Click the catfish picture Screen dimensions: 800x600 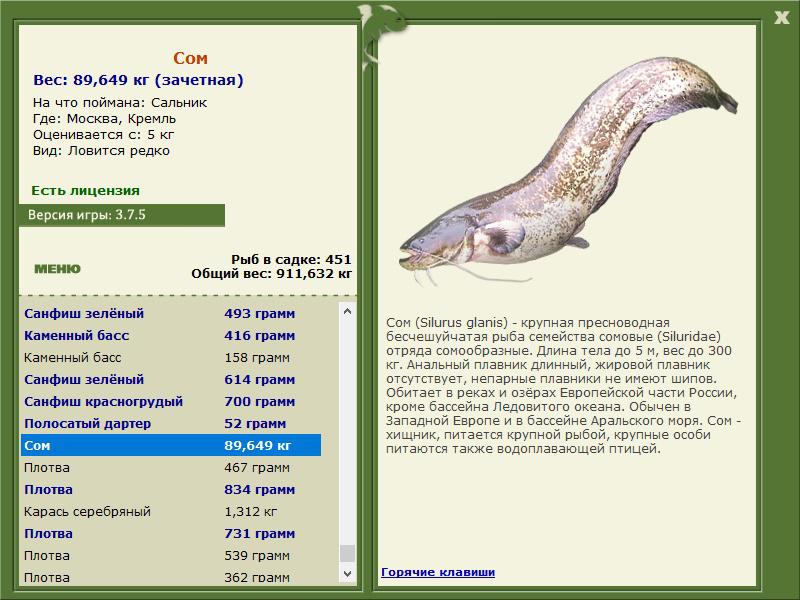[x=568, y=171]
